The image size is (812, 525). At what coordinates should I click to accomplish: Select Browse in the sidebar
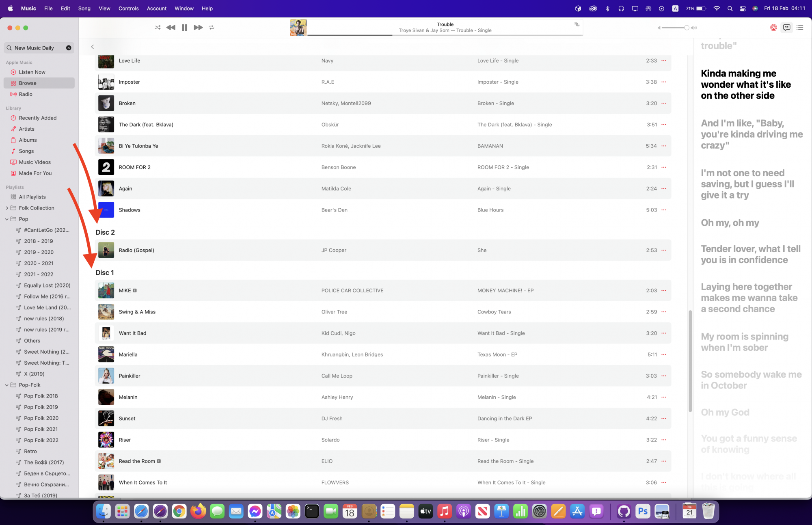[x=39, y=83]
